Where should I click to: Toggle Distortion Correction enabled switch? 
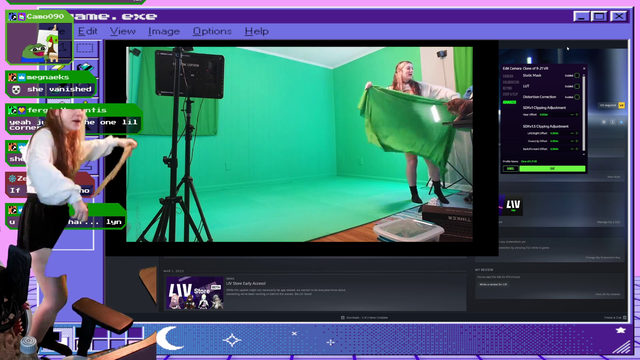[x=577, y=97]
